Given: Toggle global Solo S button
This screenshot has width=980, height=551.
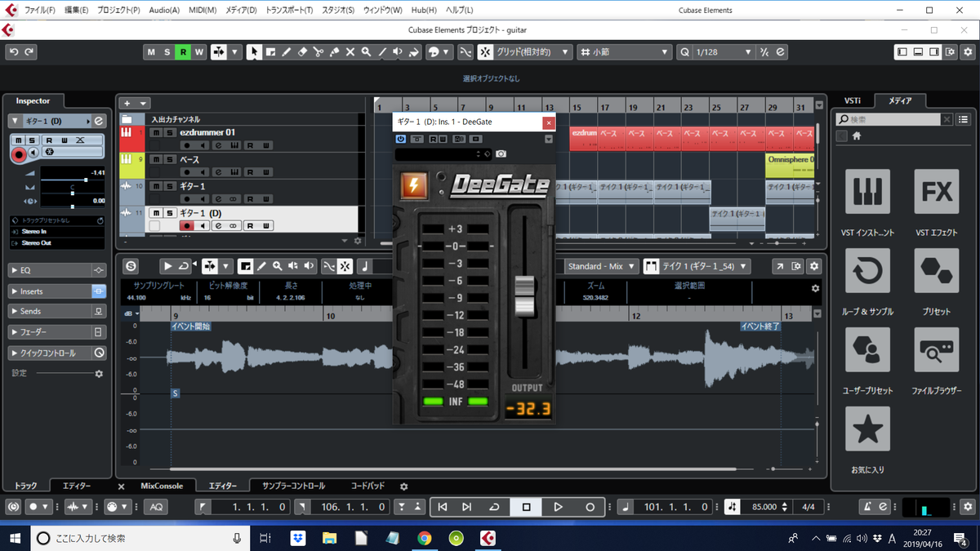Looking at the screenshot, I should point(167,51).
